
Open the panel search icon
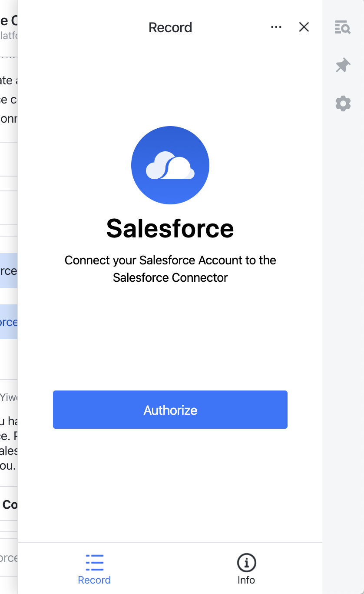pos(343,27)
